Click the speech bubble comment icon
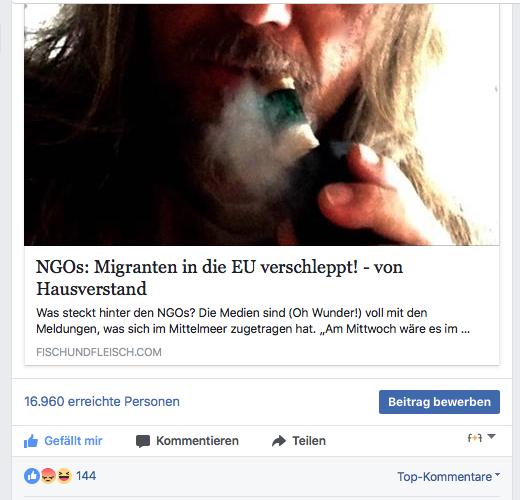This screenshot has height=500, width=520. click(143, 441)
